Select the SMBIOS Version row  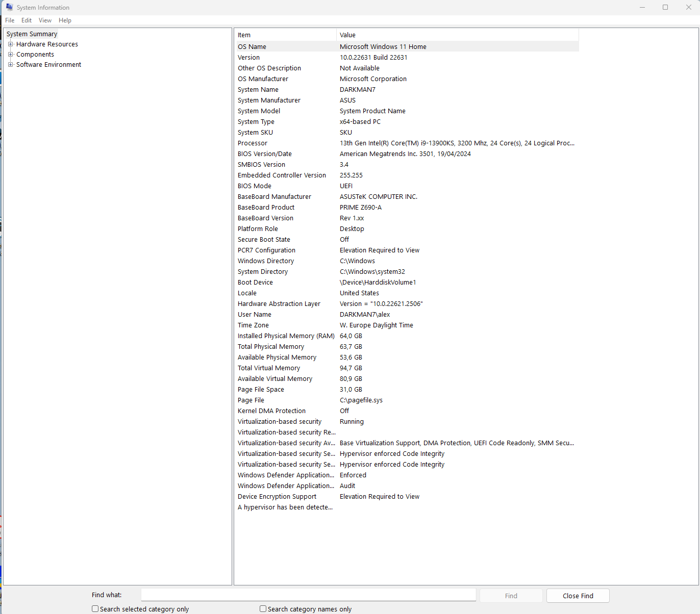[407, 165]
